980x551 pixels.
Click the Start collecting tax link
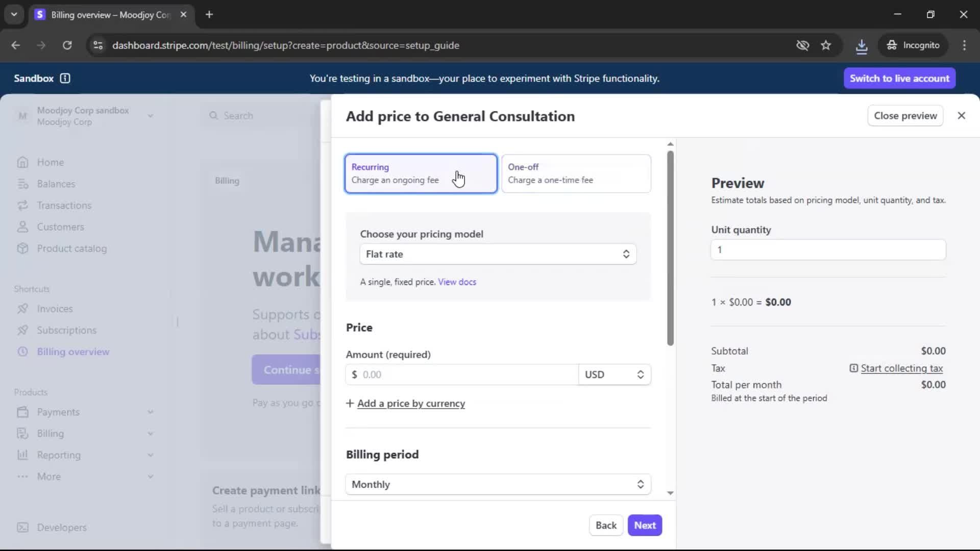(901, 368)
